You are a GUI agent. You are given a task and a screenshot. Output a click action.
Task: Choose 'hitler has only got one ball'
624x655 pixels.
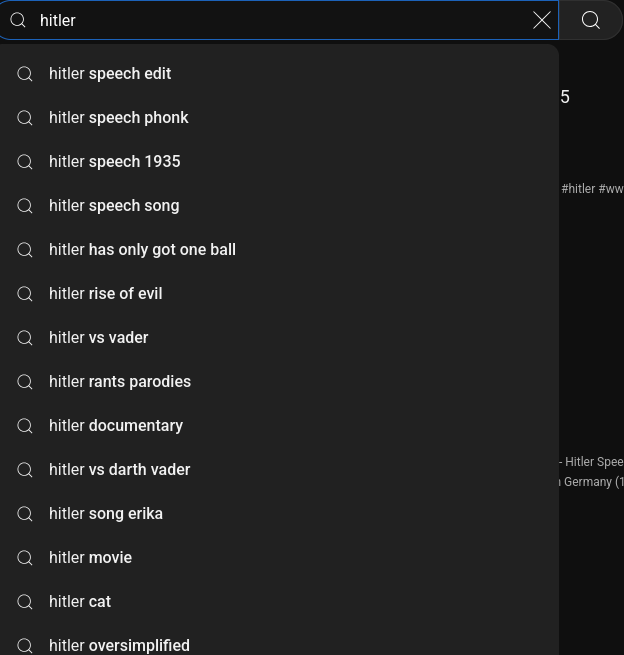pos(279,250)
